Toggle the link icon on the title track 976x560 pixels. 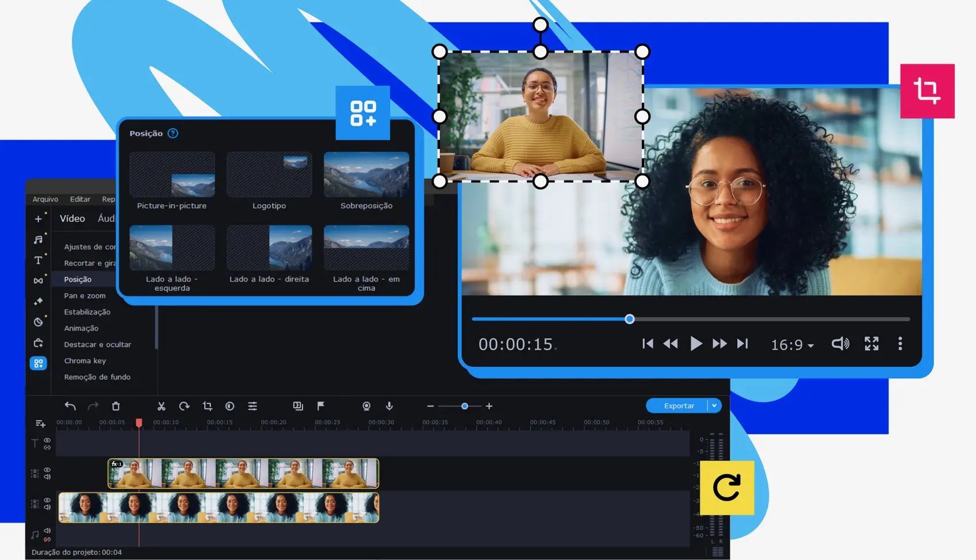pyautogui.click(x=47, y=447)
